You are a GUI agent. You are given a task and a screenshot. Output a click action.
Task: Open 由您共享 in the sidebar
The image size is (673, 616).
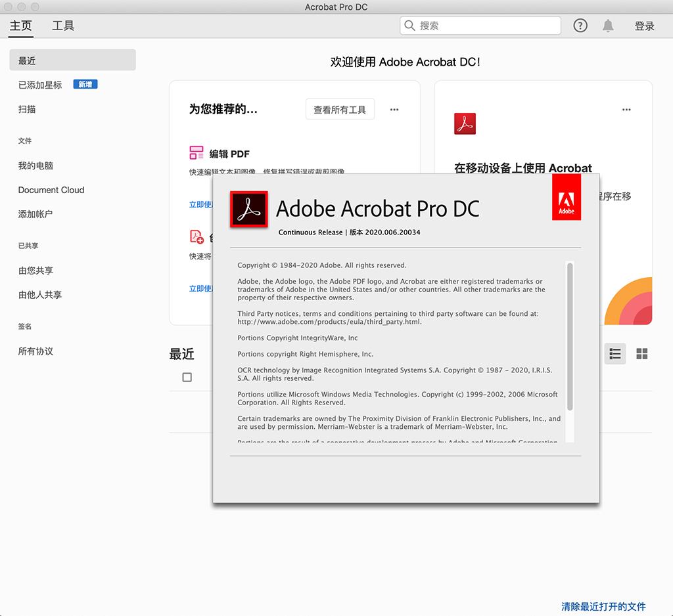coord(35,271)
